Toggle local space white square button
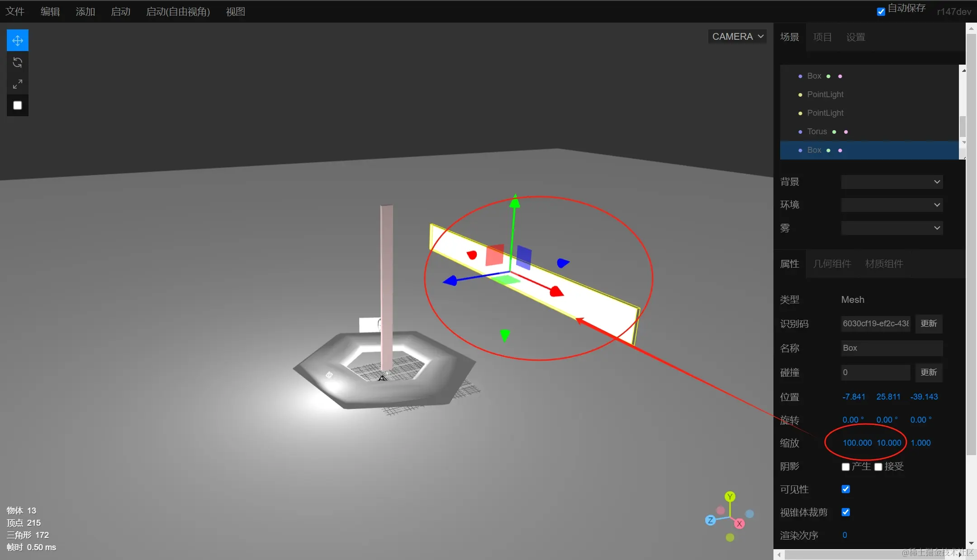 18,105
